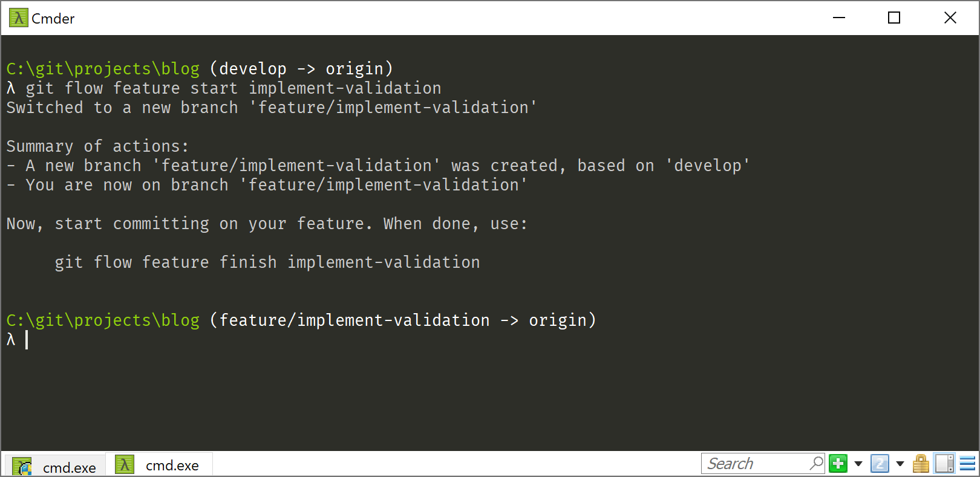This screenshot has width=980, height=477.
Task: Open the active console number 2 icon
Action: (x=880, y=464)
